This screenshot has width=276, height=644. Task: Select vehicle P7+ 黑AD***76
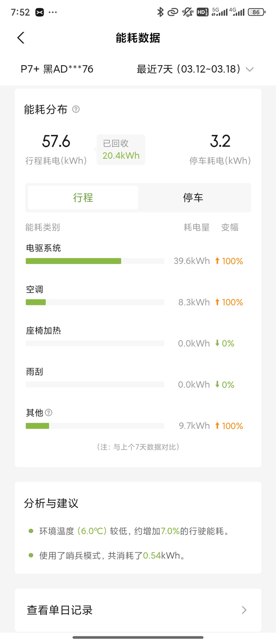point(57,69)
